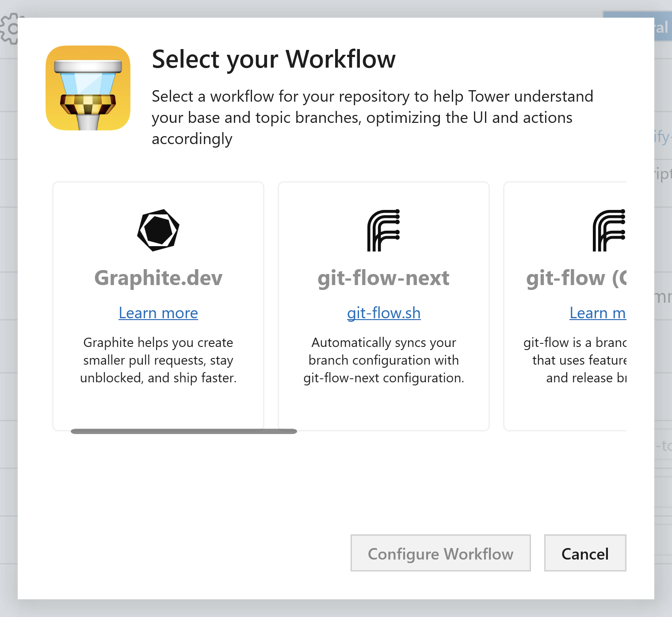
Task: Click the horizontal scrollbar under workflow cards
Action: coord(184,431)
